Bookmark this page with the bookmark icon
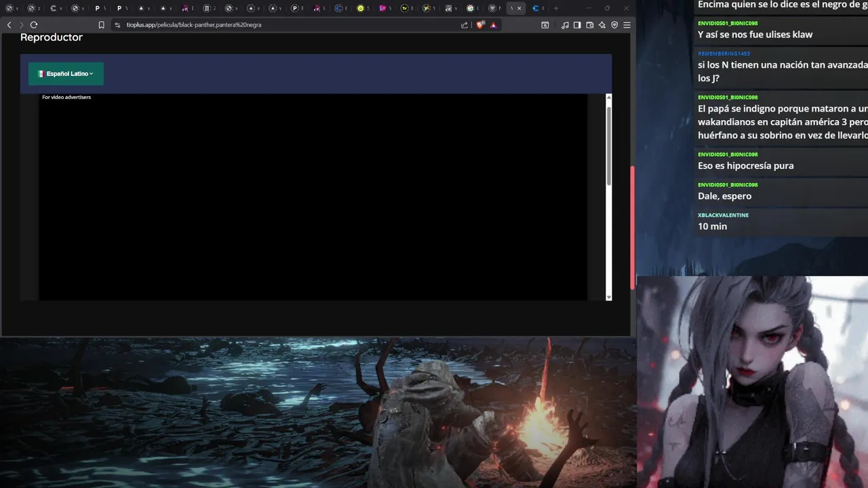The height and width of the screenshot is (488, 868). point(101,25)
